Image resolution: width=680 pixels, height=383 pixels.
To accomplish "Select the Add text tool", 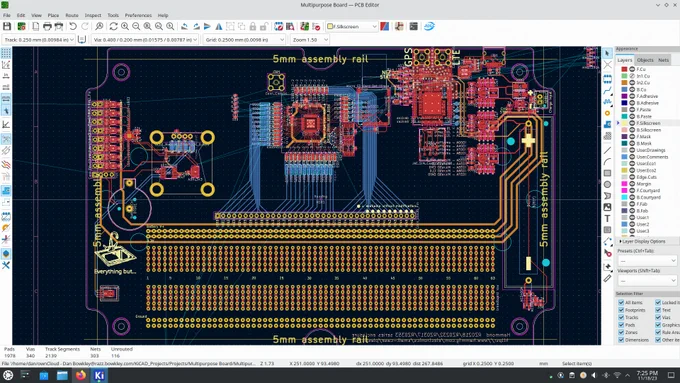I will click(x=607, y=218).
